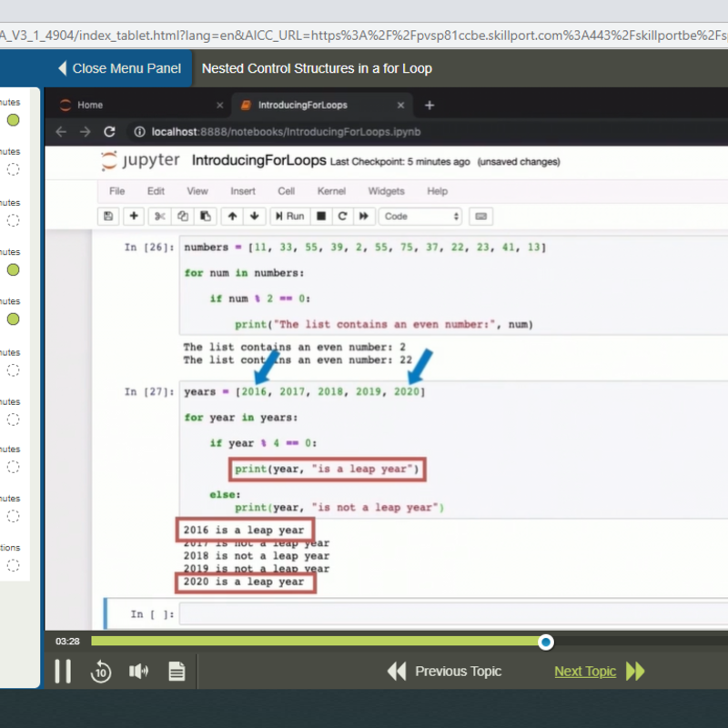The height and width of the screenshot is (728, 728).
Task: Click the Last Checkpoint text
Action: [399, 162]
